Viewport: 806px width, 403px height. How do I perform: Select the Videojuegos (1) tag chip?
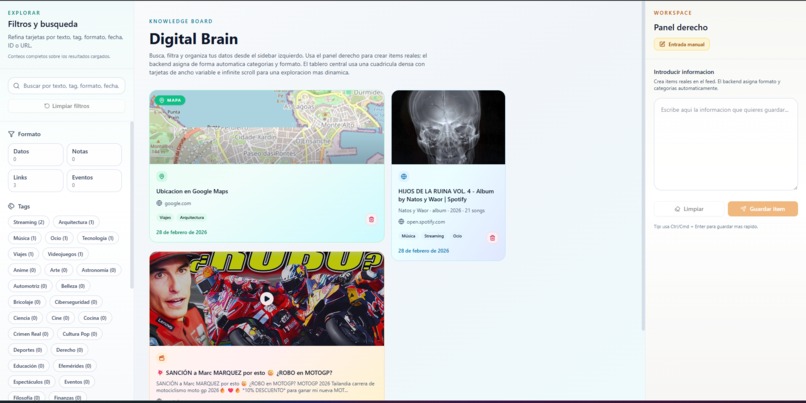point(65,254)
